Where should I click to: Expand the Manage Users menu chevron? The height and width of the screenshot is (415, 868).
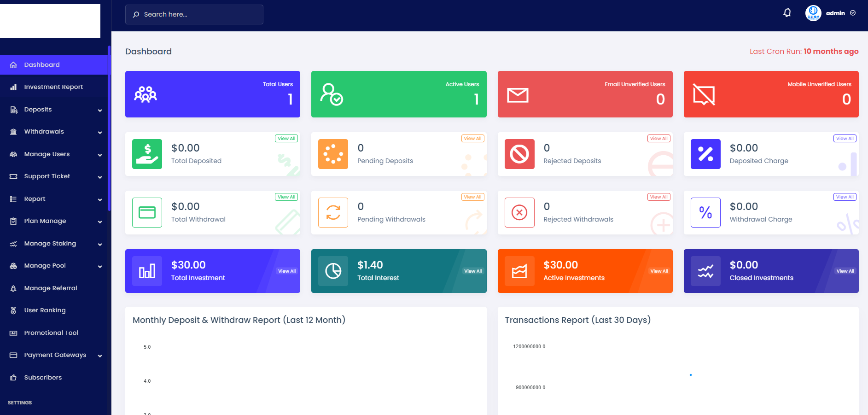pyautogui.click(x=100, y=155)
